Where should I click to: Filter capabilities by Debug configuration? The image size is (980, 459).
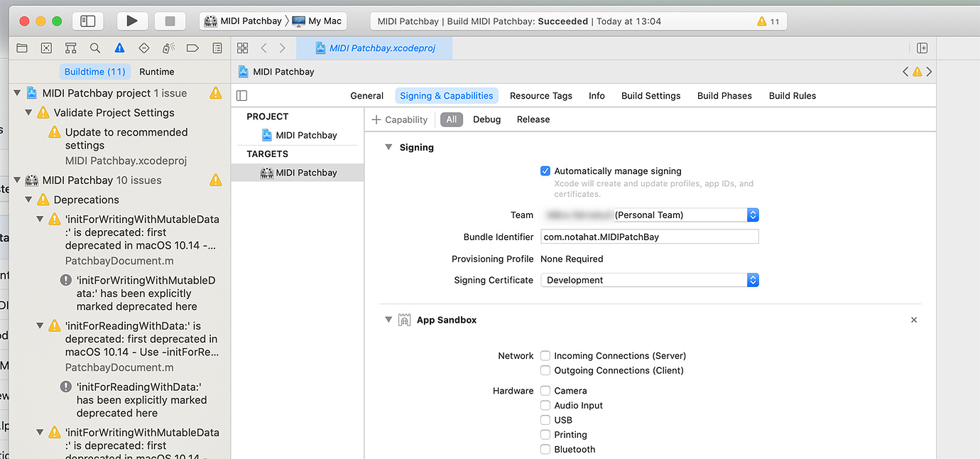pos(487,120)
